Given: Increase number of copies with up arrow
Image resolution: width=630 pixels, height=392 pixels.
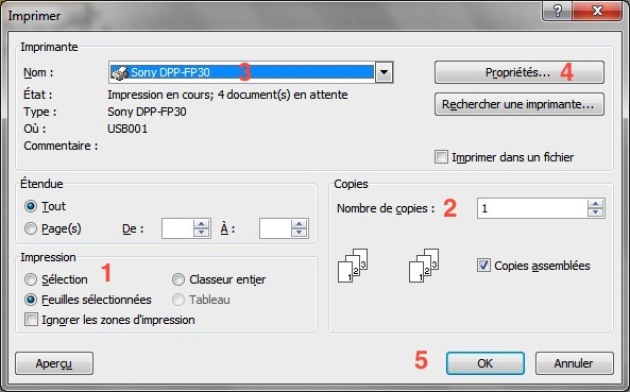Looking at the screenshot, I should 595,204.
